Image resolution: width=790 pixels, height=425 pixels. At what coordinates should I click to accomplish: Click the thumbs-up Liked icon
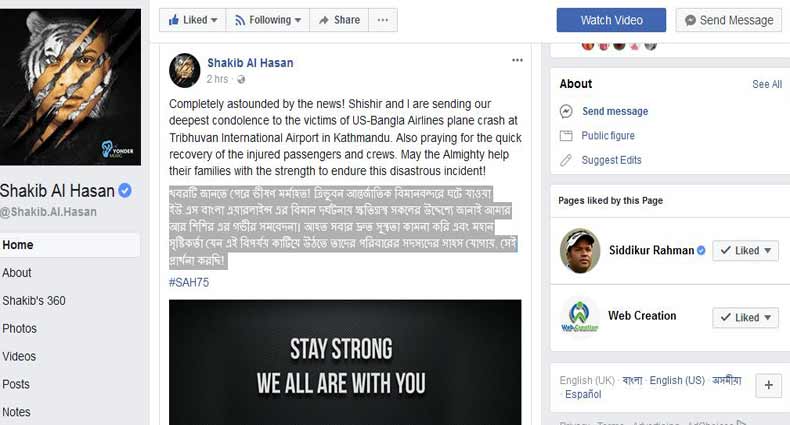click(x=173, y=20)
